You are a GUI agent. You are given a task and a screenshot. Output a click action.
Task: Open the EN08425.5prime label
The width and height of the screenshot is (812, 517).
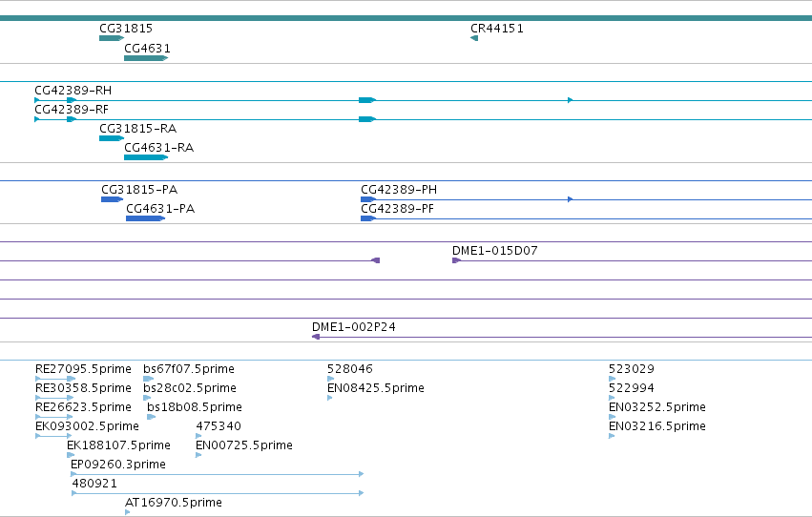point(376,388)
